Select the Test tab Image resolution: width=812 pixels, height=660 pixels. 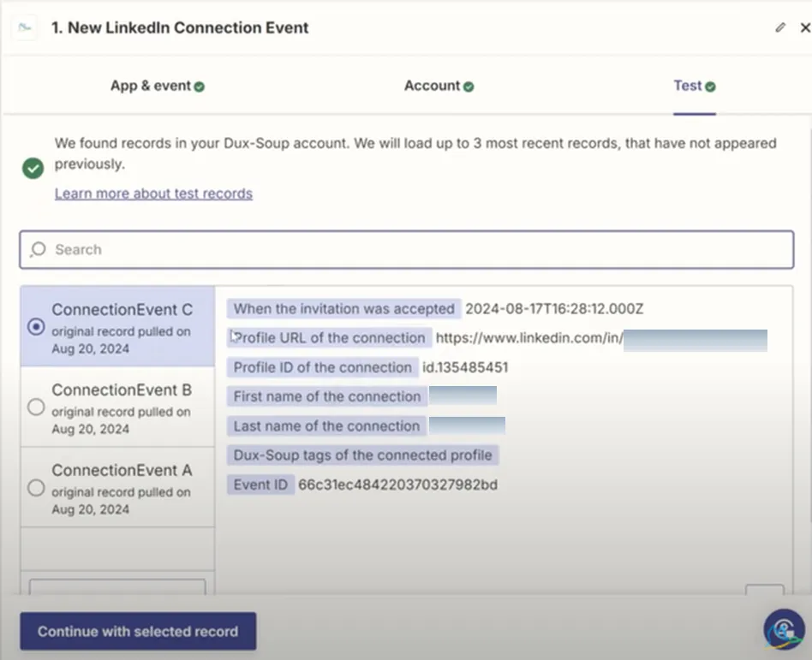(695, 86)
